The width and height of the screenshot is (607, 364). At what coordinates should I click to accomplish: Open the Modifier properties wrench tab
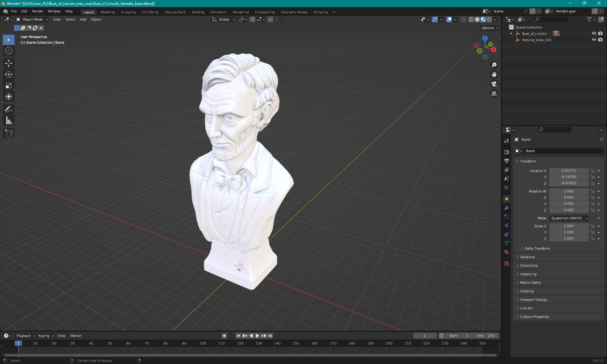click(507, 208)
